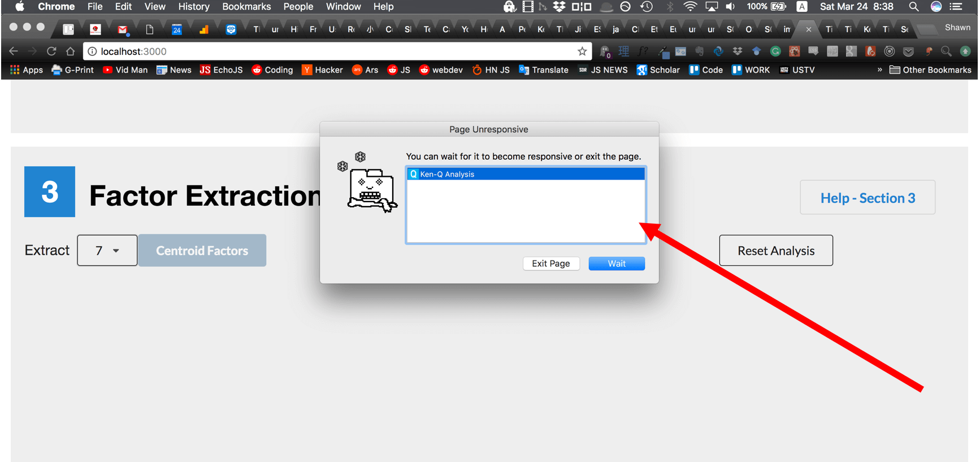This screenshot has width=980, height=462.
Task: Click the Shawn profile button
Action: (957, 28)
